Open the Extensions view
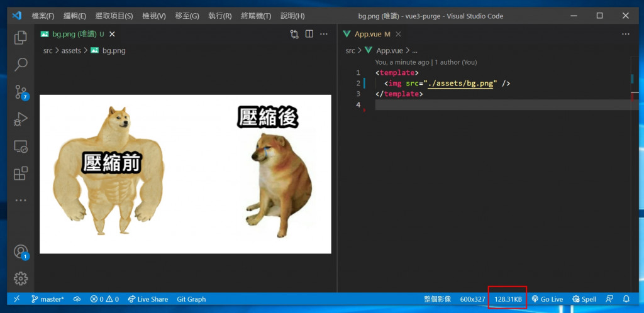The width and height of the screenshot is (644, 313). [x=21, y=173]
